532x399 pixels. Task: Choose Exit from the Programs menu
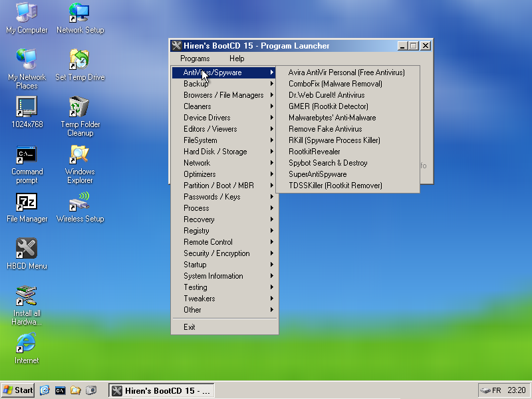click(x=224, y=327)
